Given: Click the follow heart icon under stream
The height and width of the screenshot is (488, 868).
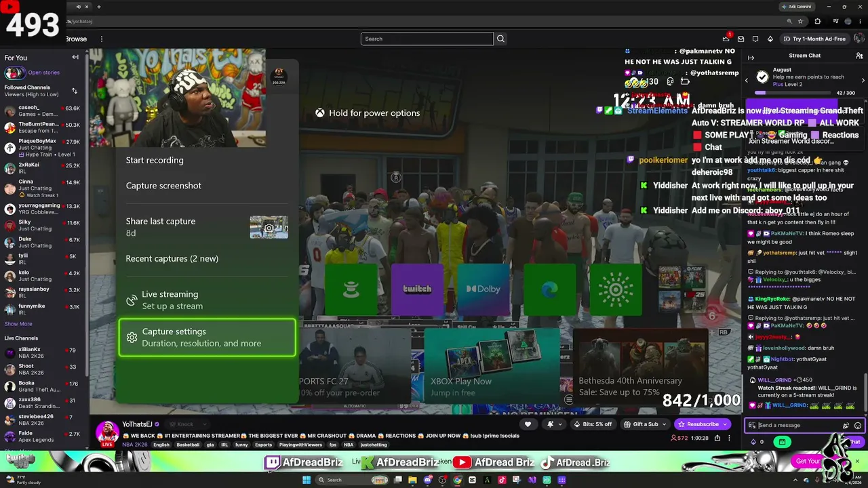Looking at the screenshot, I should coord(528,424).
